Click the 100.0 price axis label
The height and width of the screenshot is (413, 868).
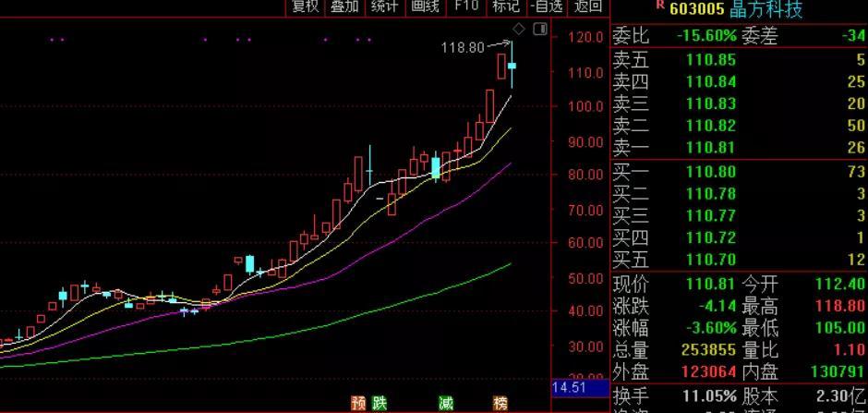pyautogui.click(x=585, y=105)
